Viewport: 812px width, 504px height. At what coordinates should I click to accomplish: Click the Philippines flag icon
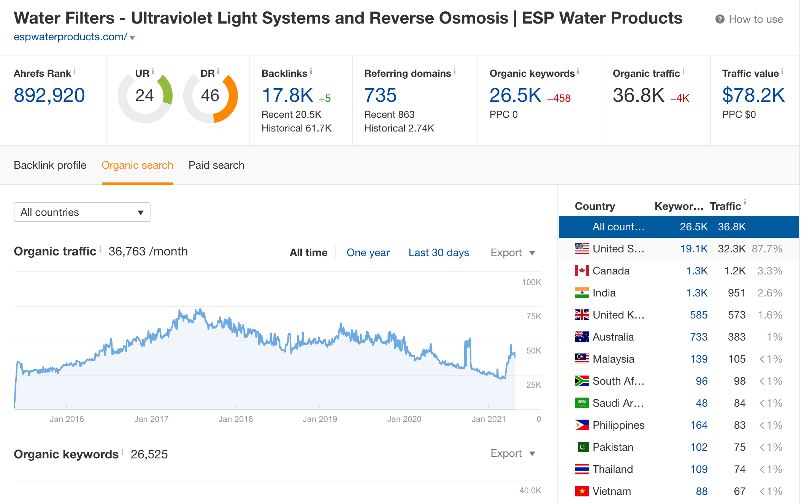582,425
